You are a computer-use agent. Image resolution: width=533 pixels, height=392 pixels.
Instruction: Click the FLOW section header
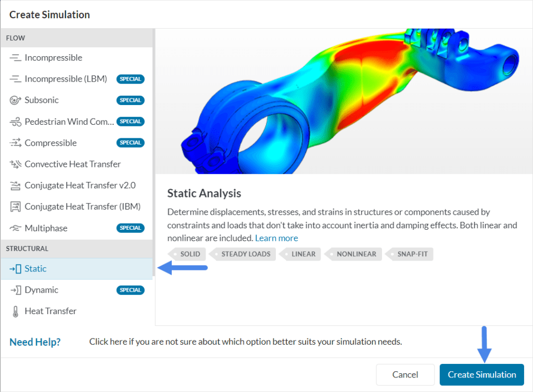click(x=16, y=37)
